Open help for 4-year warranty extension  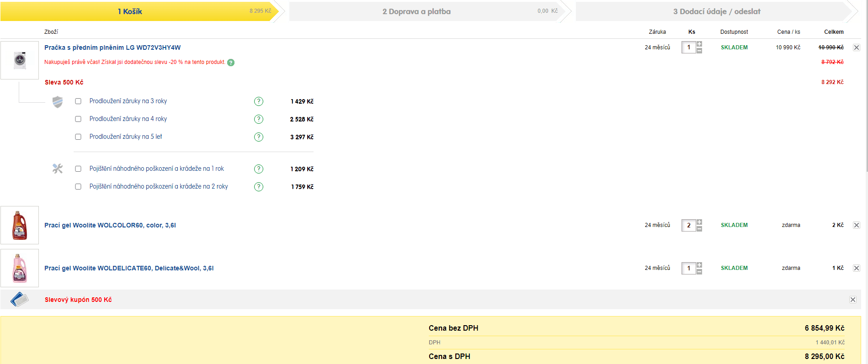click(x=259, y=119)
